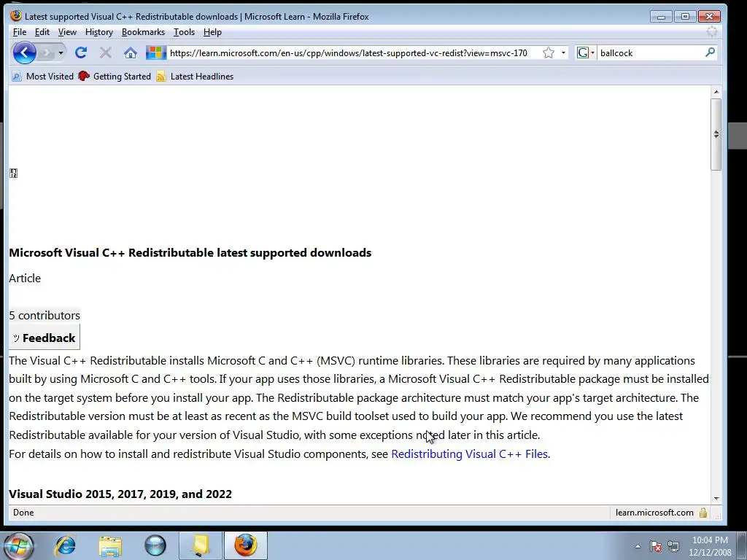
Task: Click the padlock security icon in status bar
Action: tap(703, 513)
